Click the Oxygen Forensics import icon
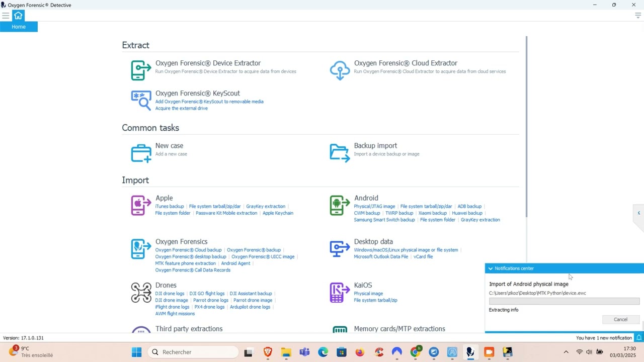Viewport: 644px width, 362px height. [141, 249]
